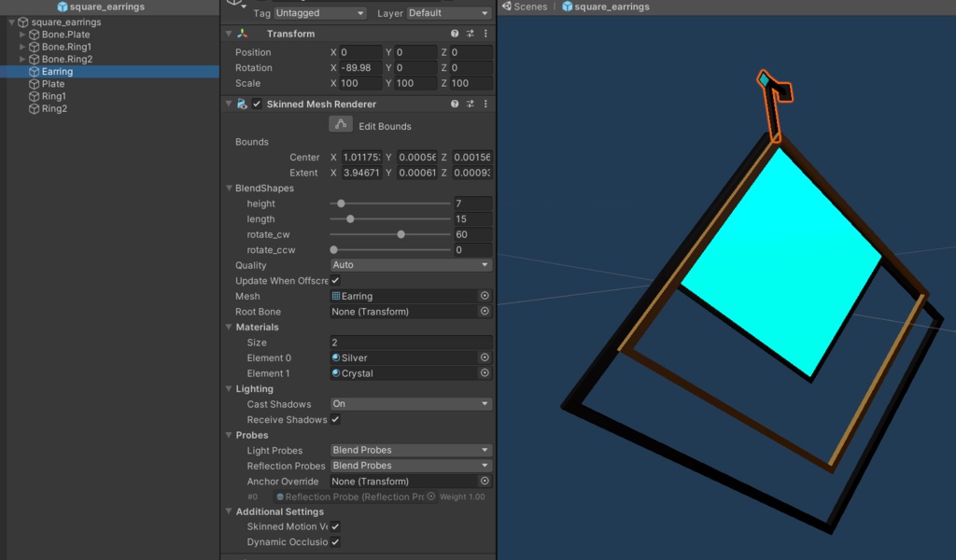The height and width of the screenshot is (560, 956).
Task: Open the Tag dropdown
Action: (x=318, y=12)
